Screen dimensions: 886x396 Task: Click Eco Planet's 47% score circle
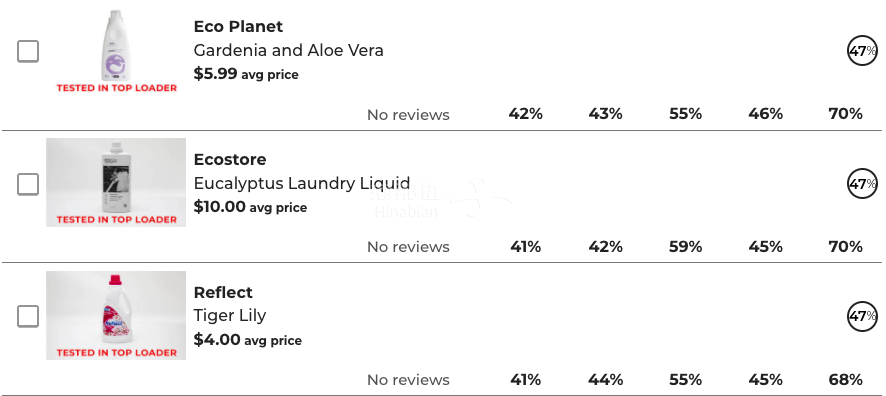click(862, 51)
